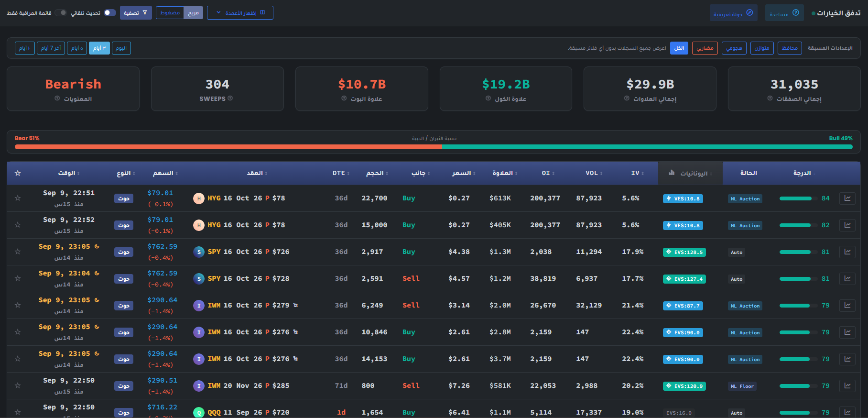Star the HYG trade at Sep 9, 22:52
Screen dimensions: 868x418
18,225
